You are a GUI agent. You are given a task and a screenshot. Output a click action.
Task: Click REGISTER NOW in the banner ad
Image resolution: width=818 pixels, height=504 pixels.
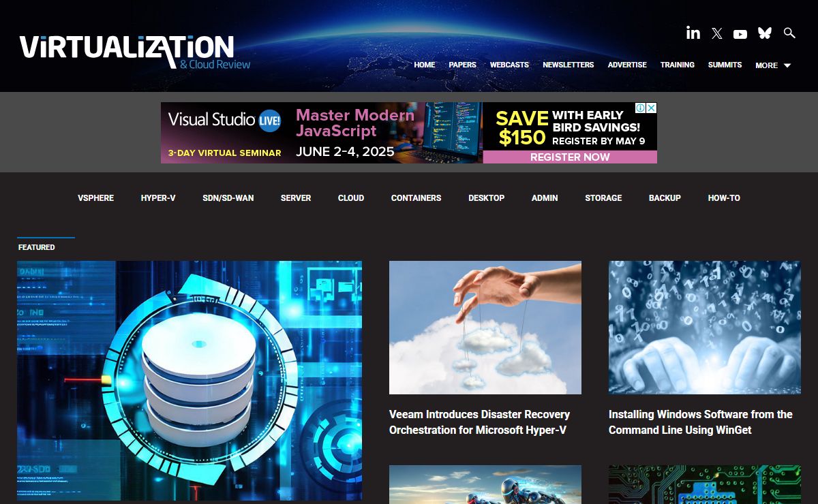pyautogui.click(x=570, y=157)
